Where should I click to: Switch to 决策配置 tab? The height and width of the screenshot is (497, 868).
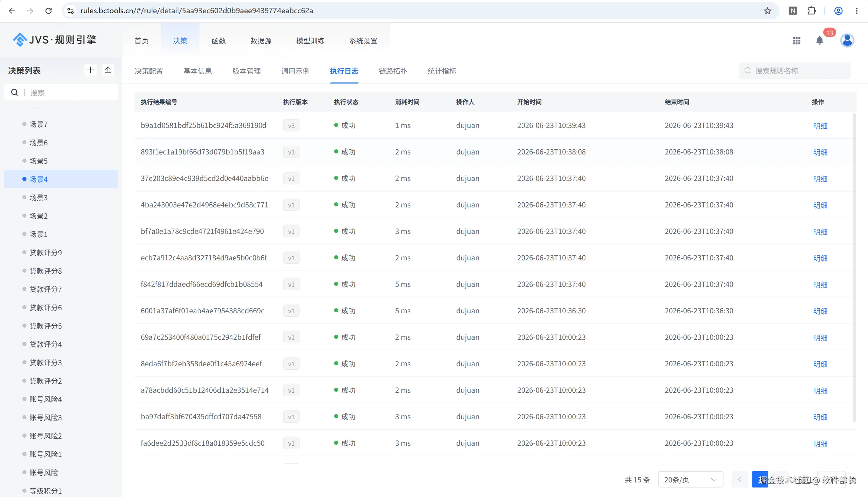pyautogui.click(x=149, y=71)
